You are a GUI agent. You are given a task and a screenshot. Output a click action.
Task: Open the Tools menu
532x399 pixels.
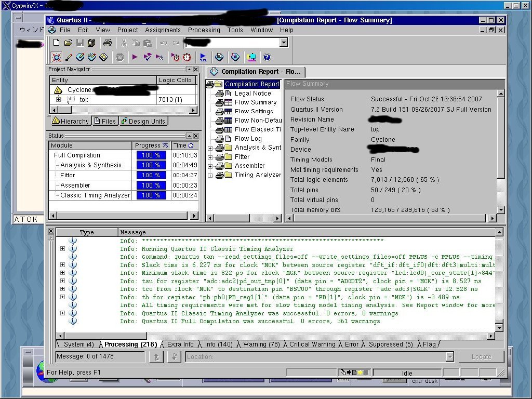[235, 30]
